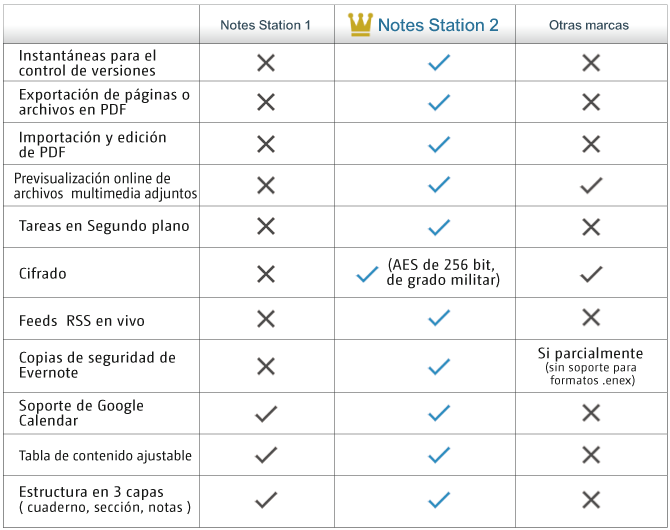Select the Otras marcas column header
This screenshot has width=670, height=530.
pos(589,25)
